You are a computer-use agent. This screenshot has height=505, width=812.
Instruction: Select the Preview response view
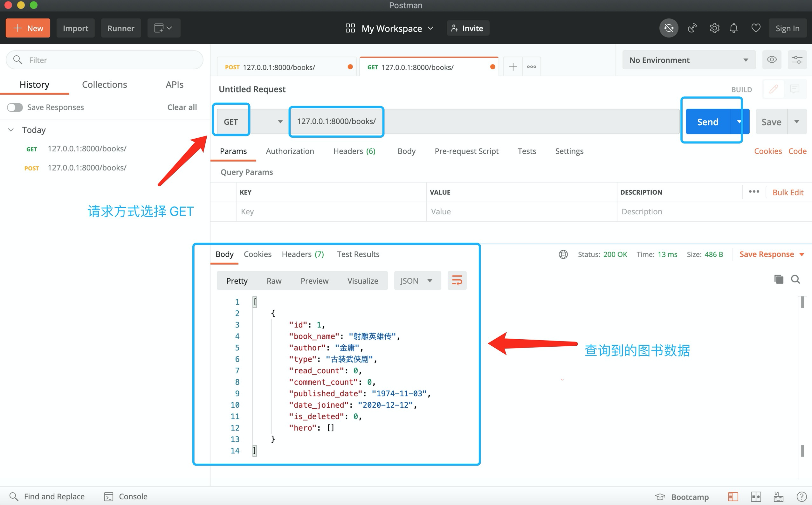314,281
